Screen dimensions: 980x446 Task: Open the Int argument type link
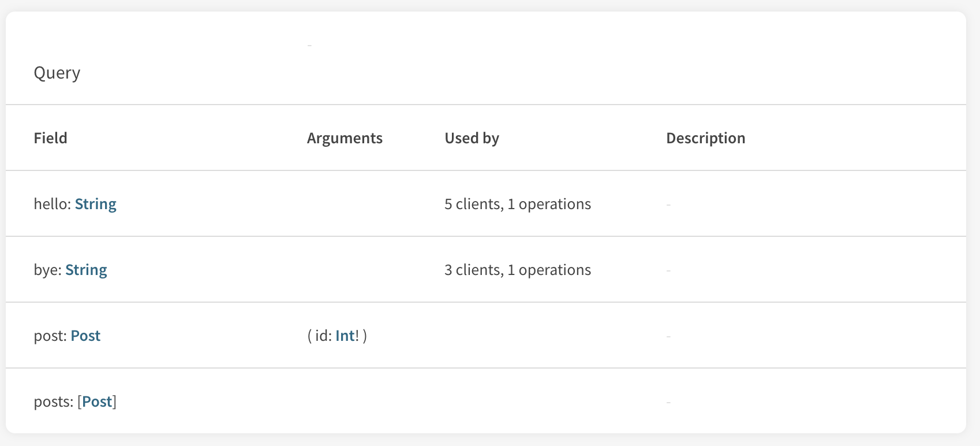(x=345, y=335)
